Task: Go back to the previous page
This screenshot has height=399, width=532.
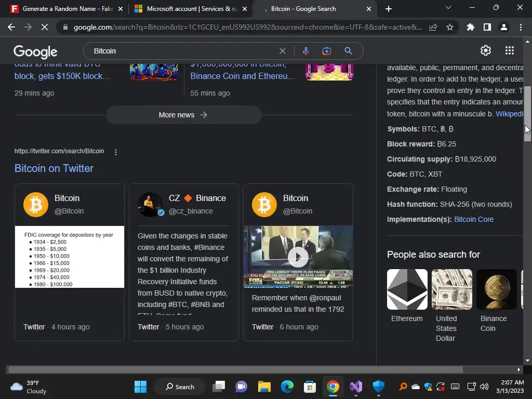Action: pos(11,27)
